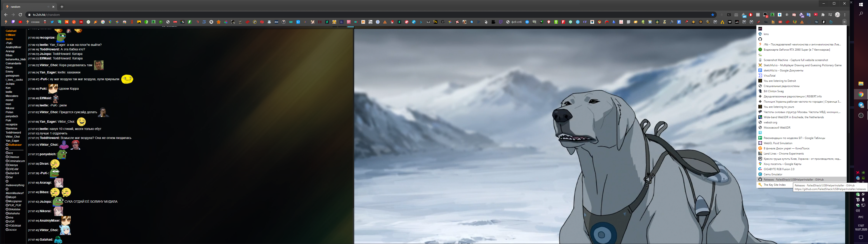Open 'WebGL Fluid Simulation' bookmark
Viewport: 868px width, 244px height.
(x=802, y=143)
